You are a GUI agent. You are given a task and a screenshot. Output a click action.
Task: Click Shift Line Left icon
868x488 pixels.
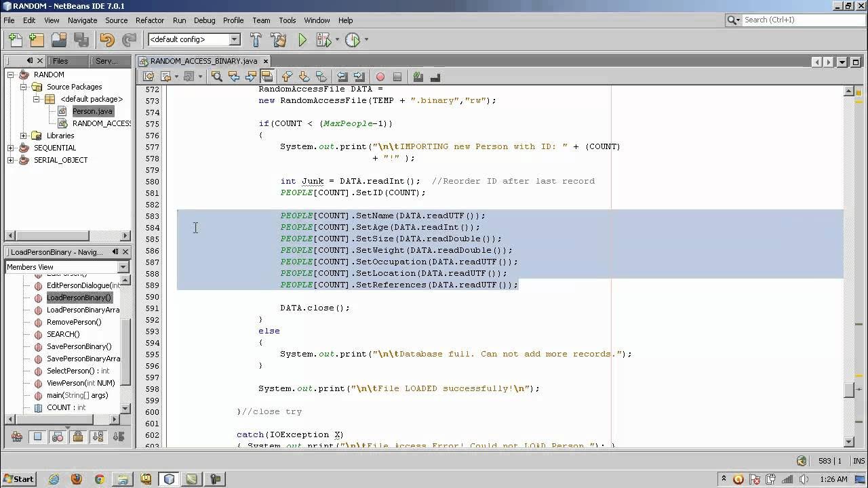click(x=342, y=77)
